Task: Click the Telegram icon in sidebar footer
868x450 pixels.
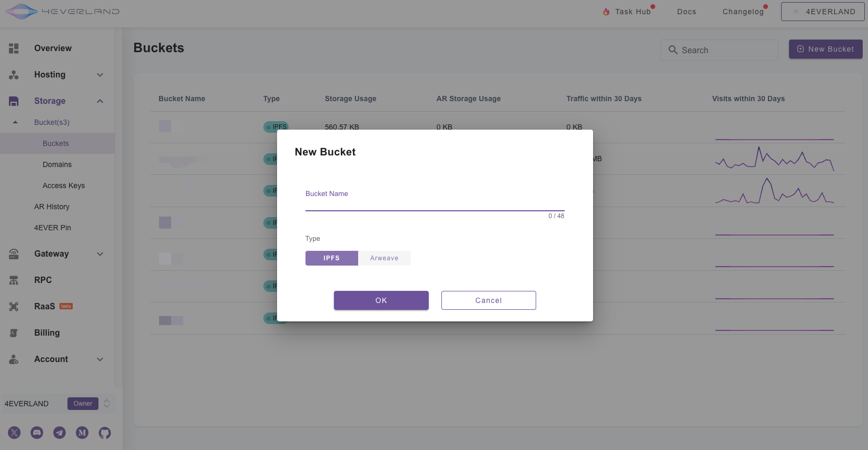Action: [x=60, y=433]
